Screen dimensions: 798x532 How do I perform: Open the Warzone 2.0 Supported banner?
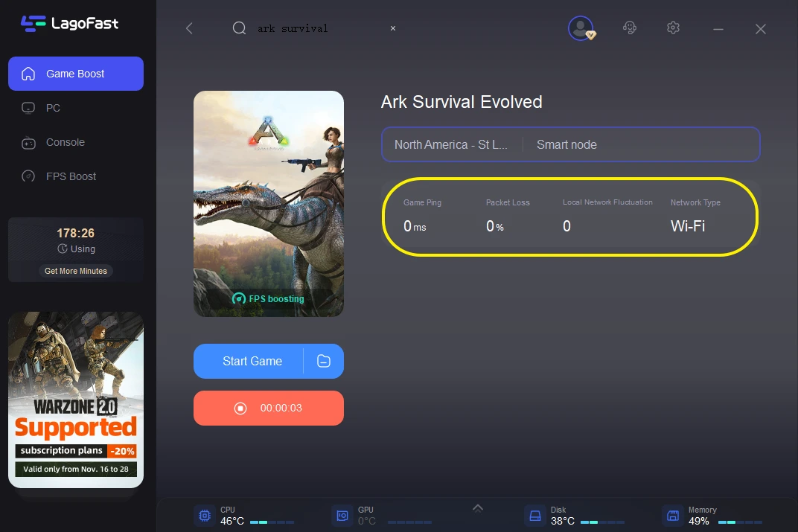tap(76, 400)
